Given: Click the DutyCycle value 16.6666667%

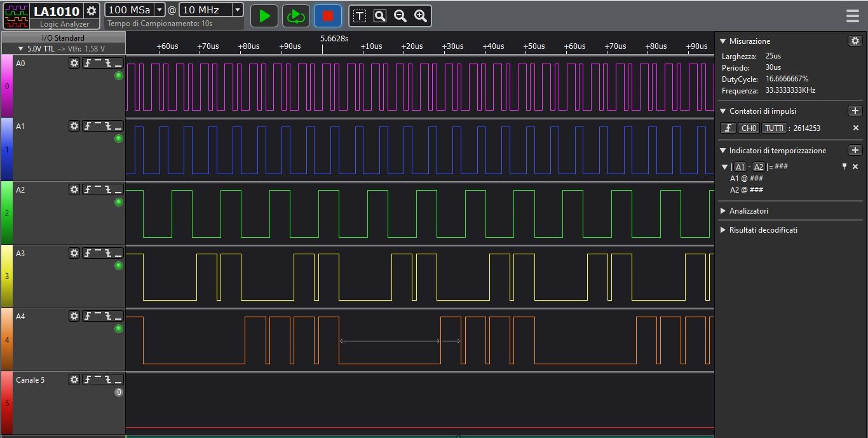Looking at the screenshot, I should (x=787, y=79).
